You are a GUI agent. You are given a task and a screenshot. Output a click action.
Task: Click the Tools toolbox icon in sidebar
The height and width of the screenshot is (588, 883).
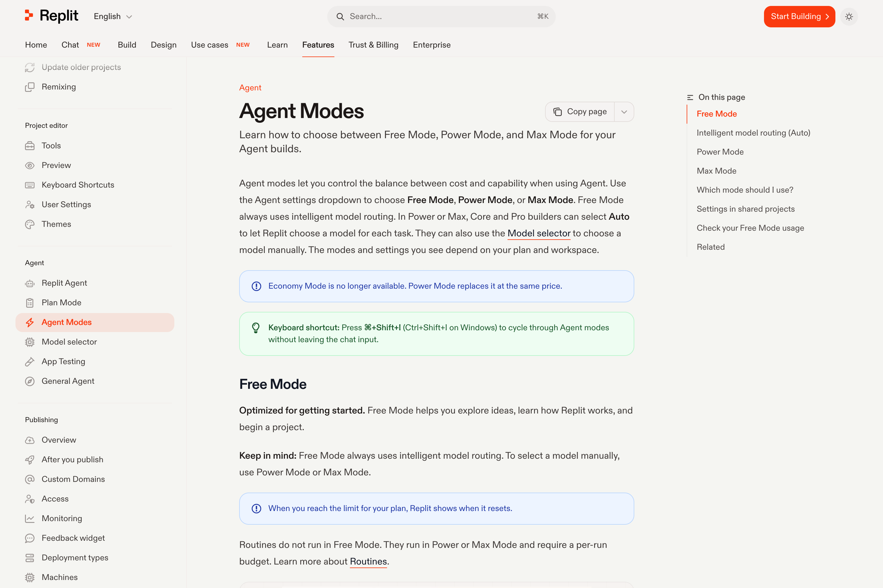[x=30, y=146]
